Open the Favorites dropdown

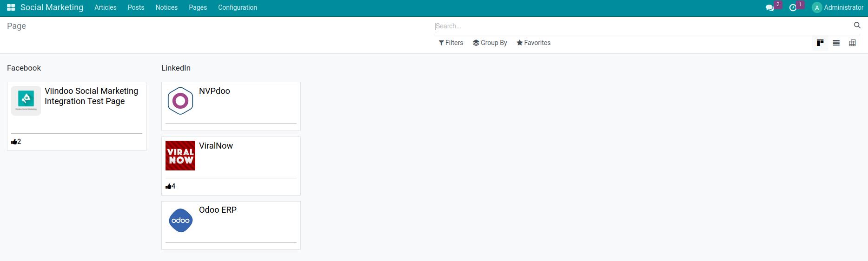coord(534,43)
